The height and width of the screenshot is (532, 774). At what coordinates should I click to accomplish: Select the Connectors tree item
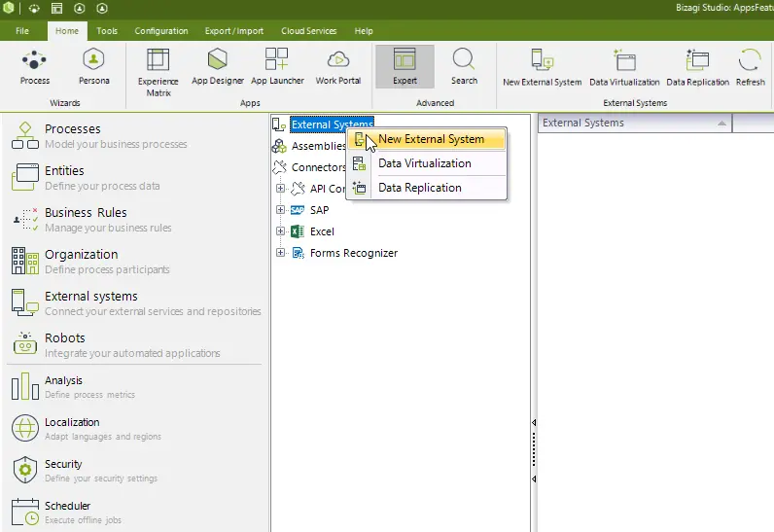coord(318,167)
